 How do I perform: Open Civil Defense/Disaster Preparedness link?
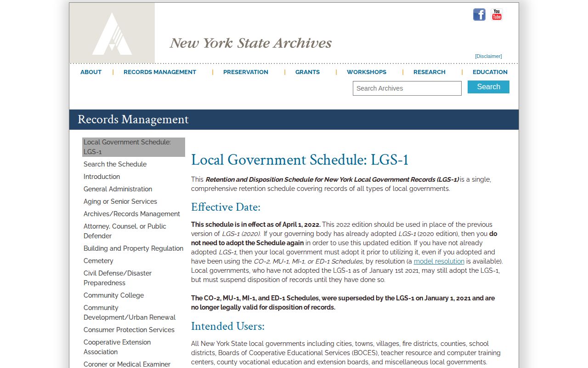point(118,278)
